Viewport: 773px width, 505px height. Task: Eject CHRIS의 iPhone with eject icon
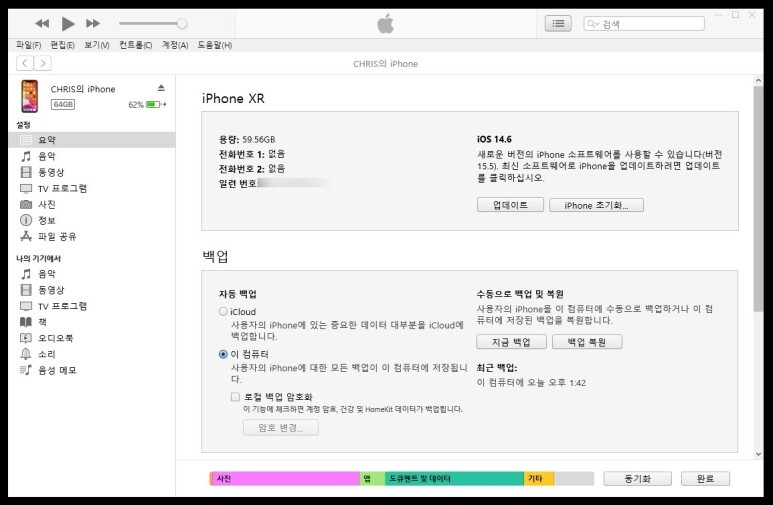point(161,88)
